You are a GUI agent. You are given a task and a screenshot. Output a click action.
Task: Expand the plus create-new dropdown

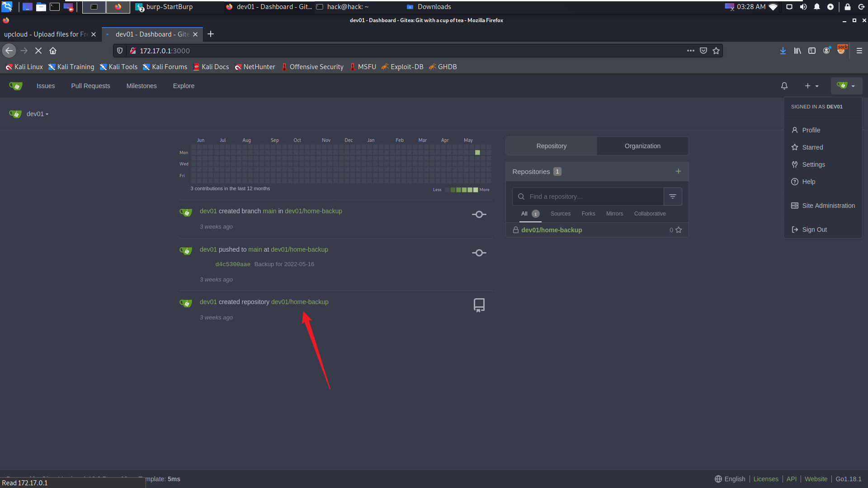point(811,86)
